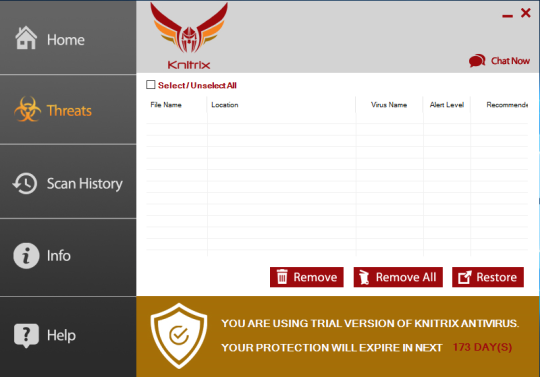Click the trial version notice text
Image resolution: width=540 pixels, height=377 pixels.
click(370, 323)
